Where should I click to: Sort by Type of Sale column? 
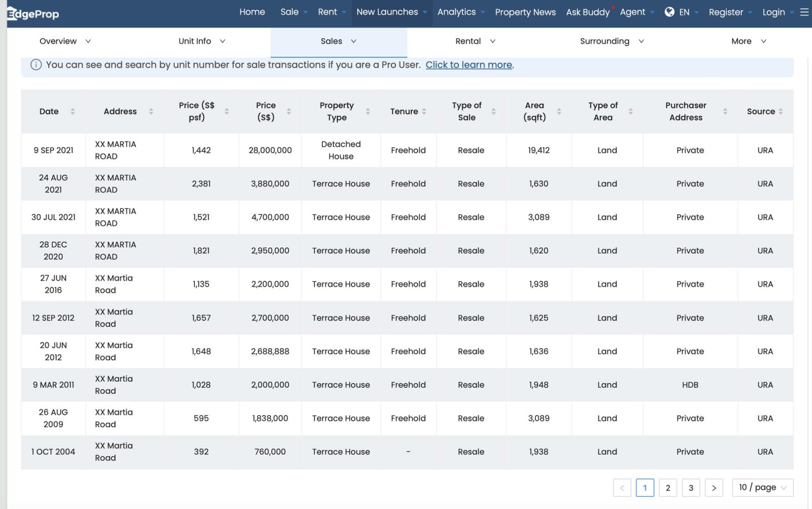(x=493, y=111)
